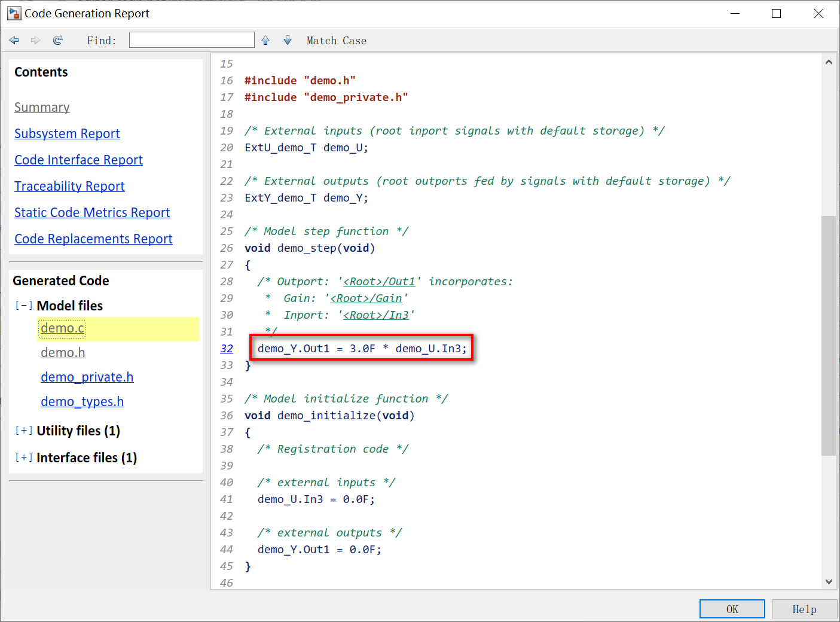Click the code pane scroll up arrow
Viewport: 840px width, 622px height.
[x=829, y=62]
